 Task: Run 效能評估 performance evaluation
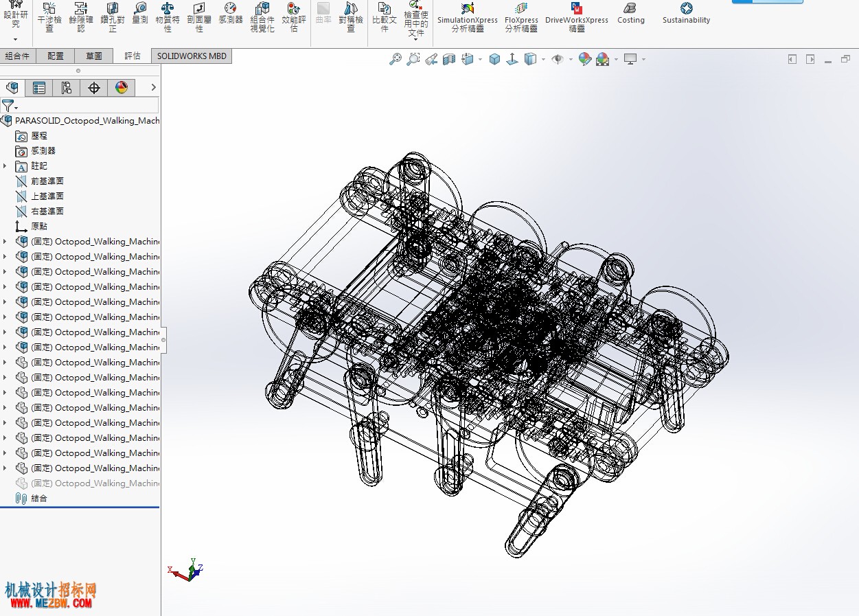(x=294, y=17)
